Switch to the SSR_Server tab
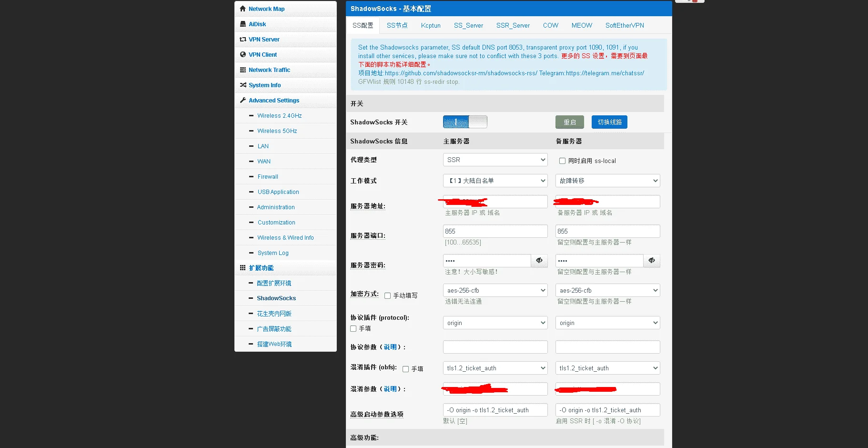Viewport: 868px width, 448px height. (513, 25)
